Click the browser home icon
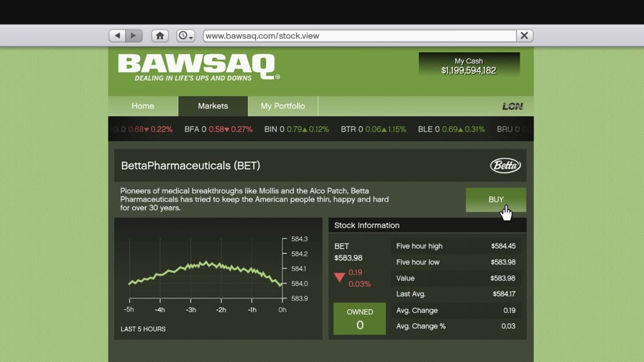 click(x=160, y=35)
